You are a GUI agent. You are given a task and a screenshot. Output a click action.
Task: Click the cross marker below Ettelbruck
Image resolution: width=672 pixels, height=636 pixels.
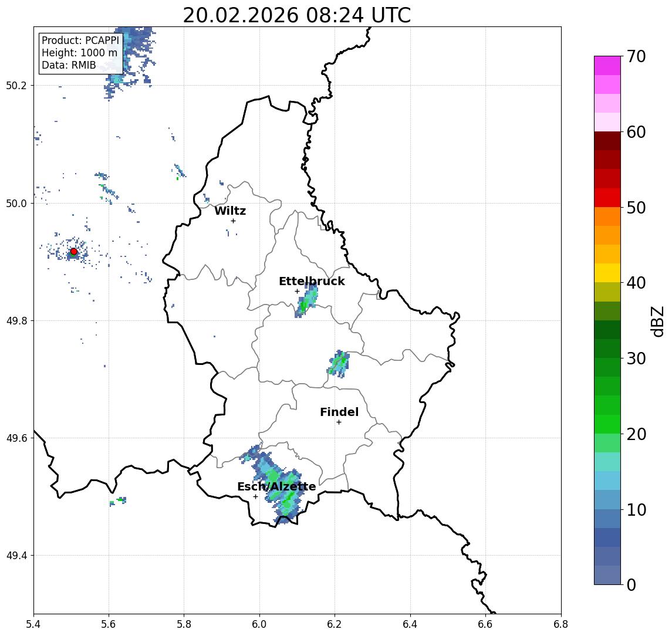[x=297, y=292]
